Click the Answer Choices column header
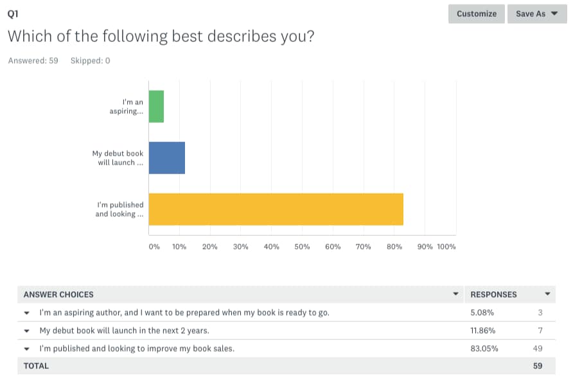This screenshot has height=392, width=573. click(58, 294)
